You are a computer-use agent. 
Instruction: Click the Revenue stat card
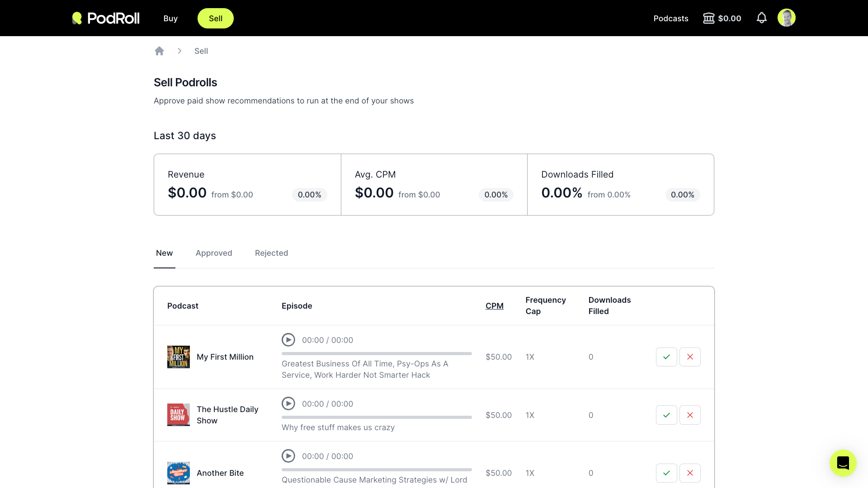[247, 184]
